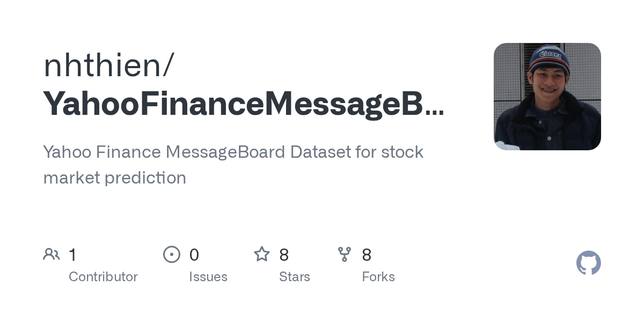The image size is (644, 322).
Task: Click the contributor count number 1
Action: [x=72, y=255]
